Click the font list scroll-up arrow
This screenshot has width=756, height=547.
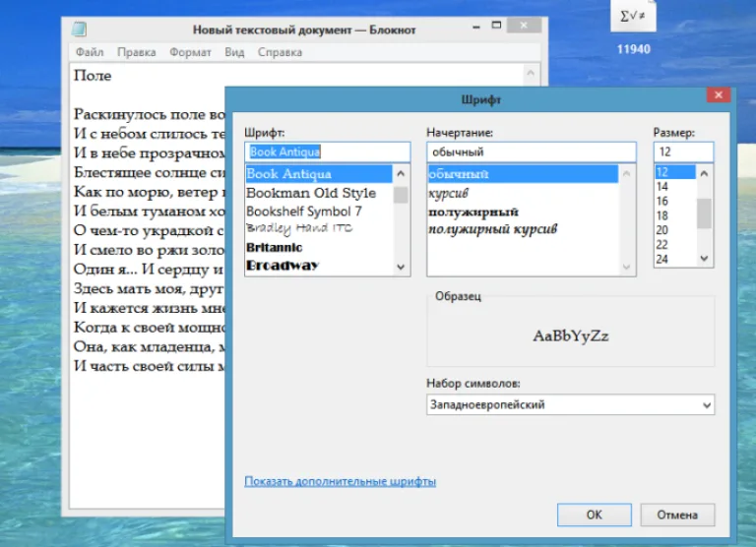pos(401,173)
